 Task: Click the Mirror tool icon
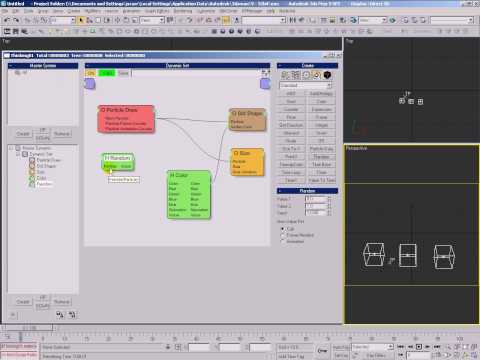point(292,20)
